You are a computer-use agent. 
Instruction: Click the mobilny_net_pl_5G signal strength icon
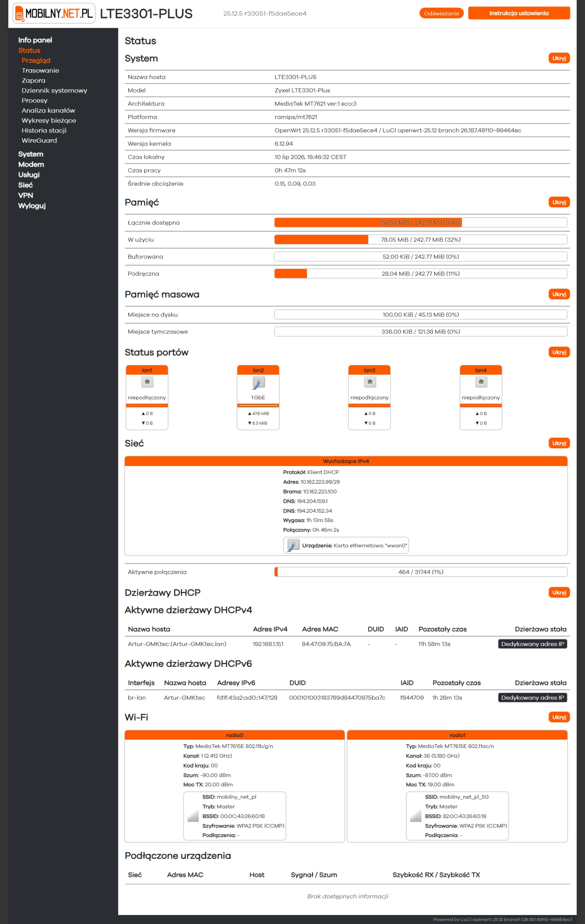[415, 816]
